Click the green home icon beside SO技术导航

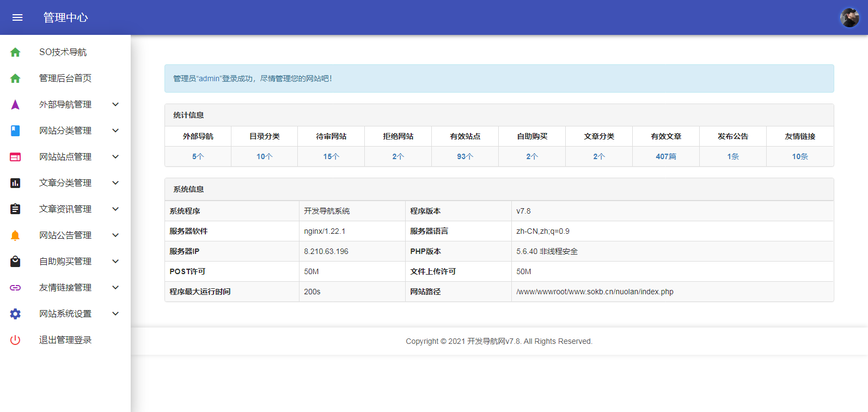[x=15, y=52]
